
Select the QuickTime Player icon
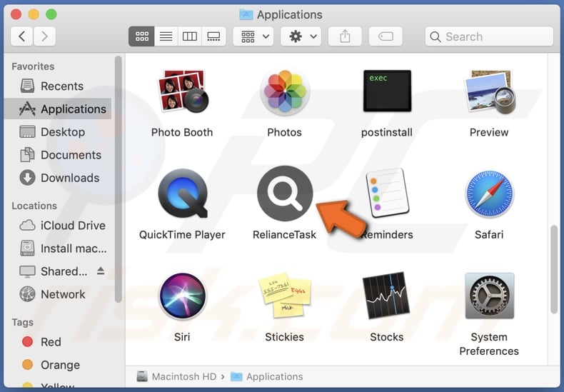[183, 194]
